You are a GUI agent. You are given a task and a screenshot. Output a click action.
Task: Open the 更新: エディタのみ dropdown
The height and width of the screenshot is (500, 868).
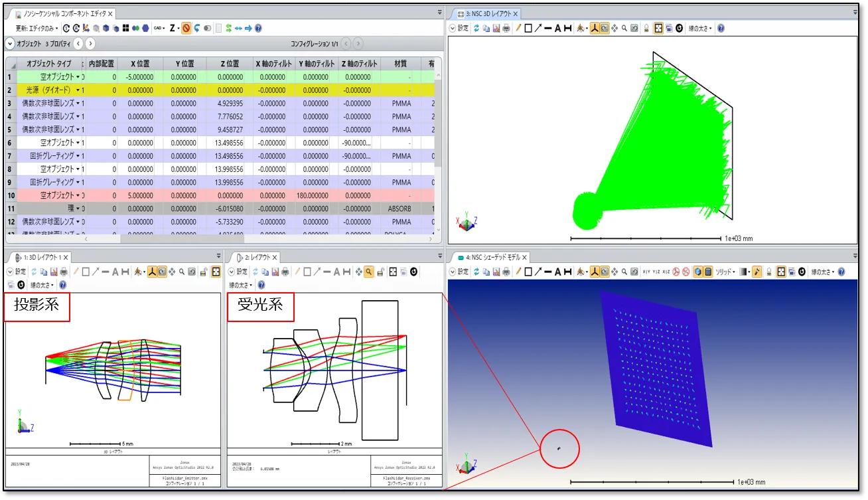(x=37, y=28)
